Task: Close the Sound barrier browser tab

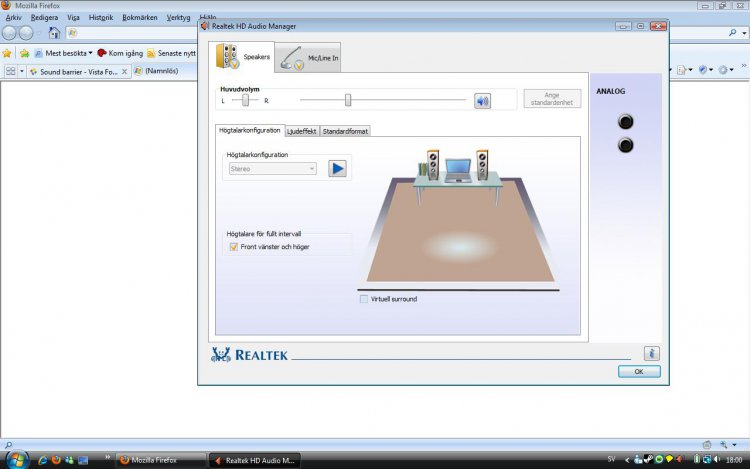Action: coord(124,72)
